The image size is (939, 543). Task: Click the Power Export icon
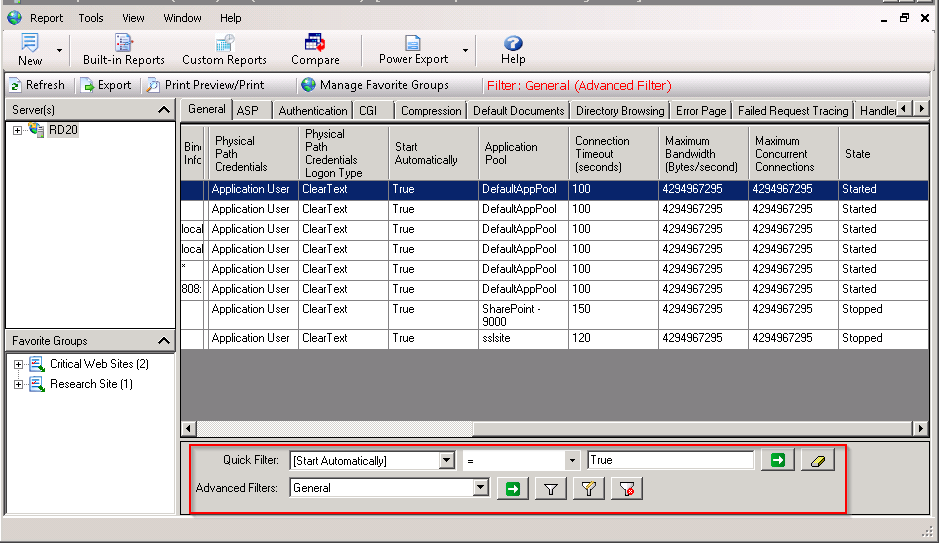coord(412,44)
